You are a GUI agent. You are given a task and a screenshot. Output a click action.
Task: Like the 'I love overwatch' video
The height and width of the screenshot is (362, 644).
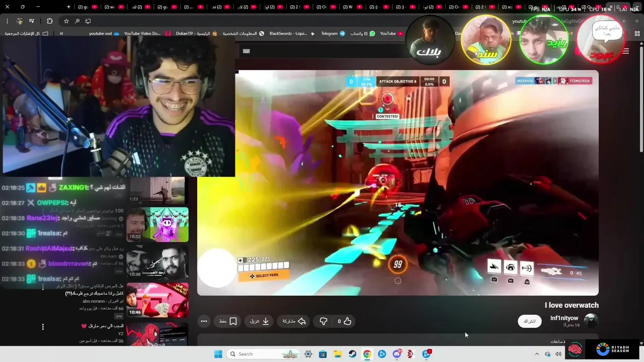click(x=344, y=321)
